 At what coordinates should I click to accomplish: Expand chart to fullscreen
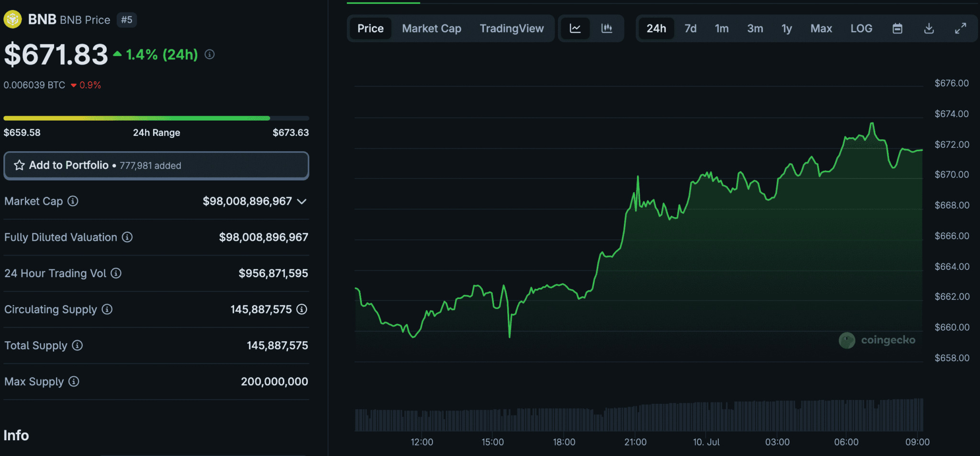pos(960,28)
